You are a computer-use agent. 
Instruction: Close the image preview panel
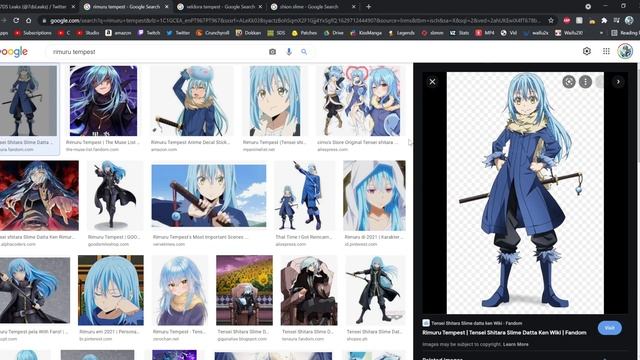point(432,82)
